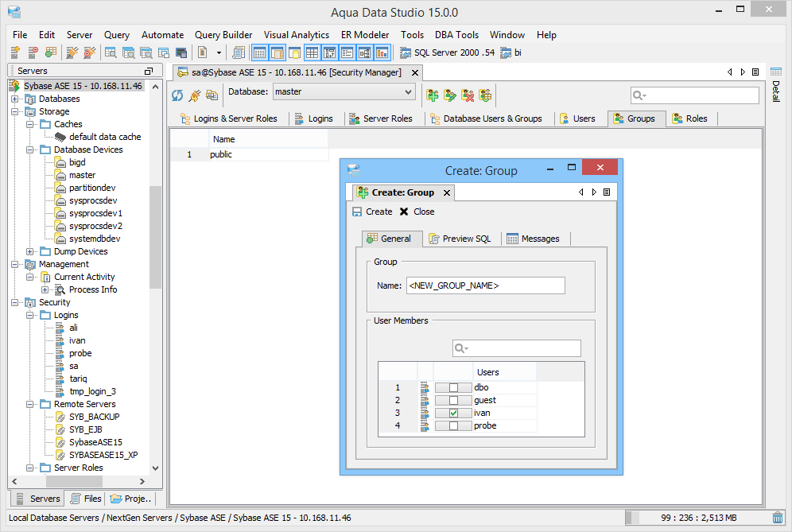Select the SYB_BACKUP remote server
The width and height of the screenshot is (792, 532).
point(94,417)
